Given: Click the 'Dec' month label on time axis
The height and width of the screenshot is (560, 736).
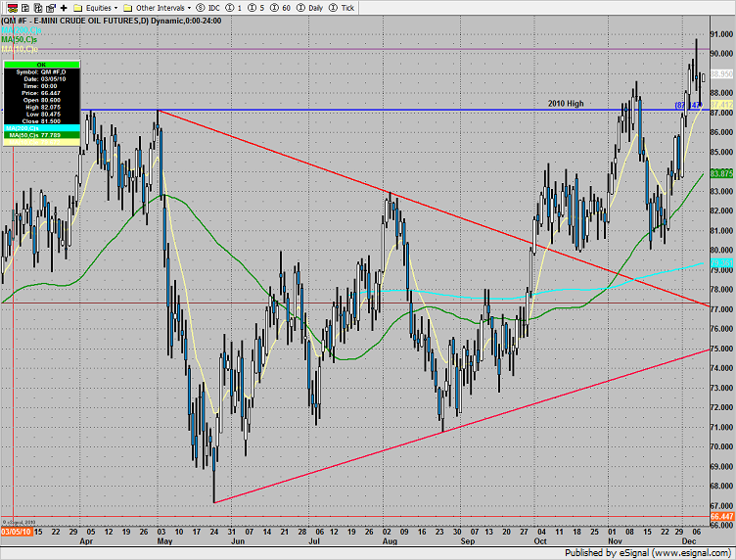Looking at the screenshot, I should [689, 540].
